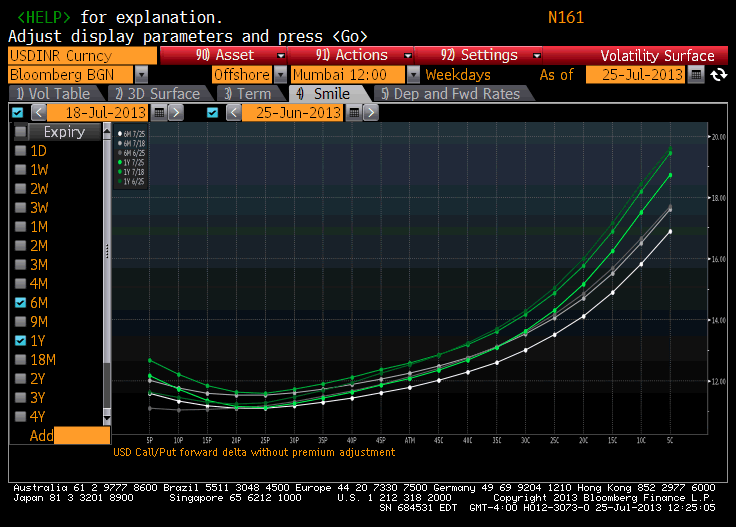Enable the 9M expiry checkbox
The width and height of the screenshot is (736, 527).
pos(20,321)
